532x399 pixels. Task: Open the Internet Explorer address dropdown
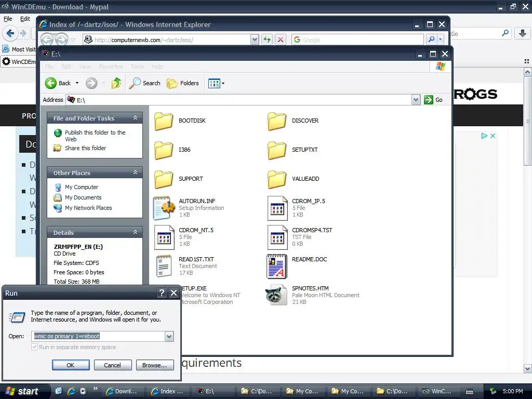(x=255, y=39)
